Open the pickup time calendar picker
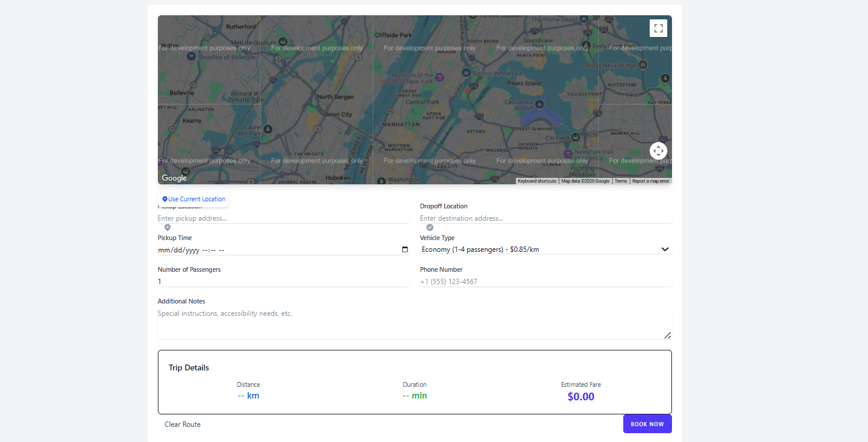Viewport: 868px width, 442px height. pos(405,249)
